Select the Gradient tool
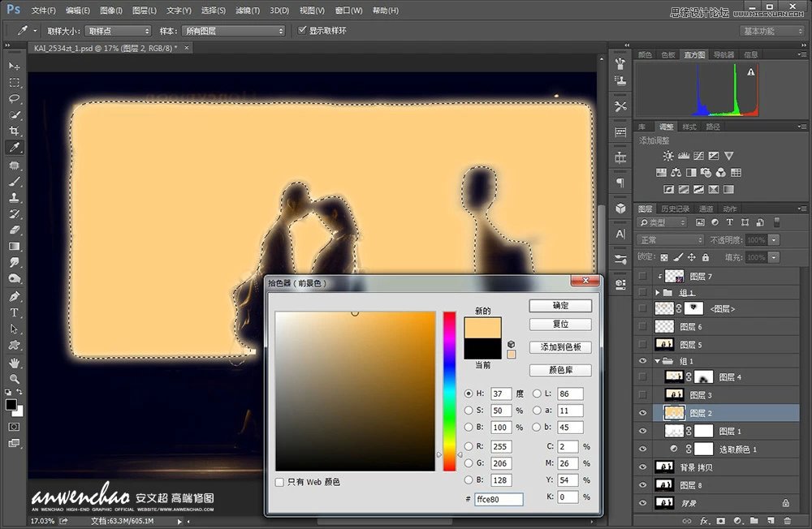This screenshot has width=812, height=529. (14, 247)
